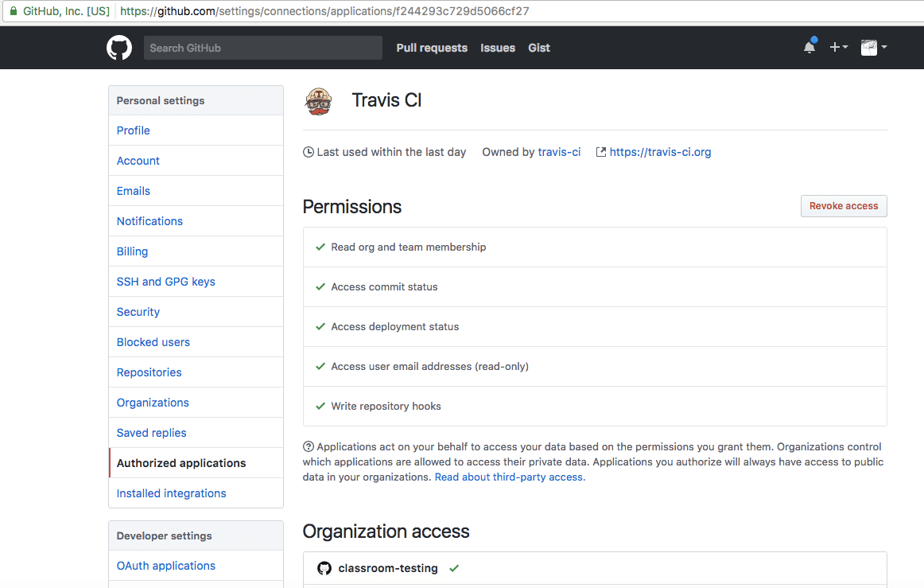Click the green checkmark next to classroom-testing

454,568
